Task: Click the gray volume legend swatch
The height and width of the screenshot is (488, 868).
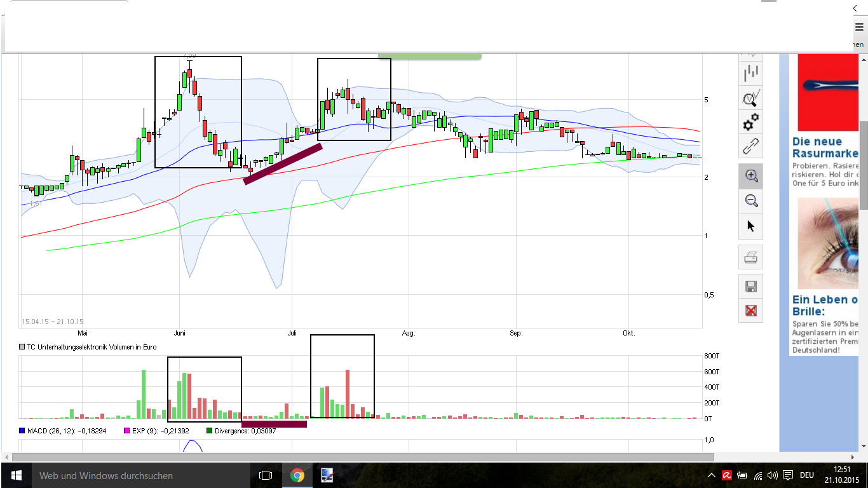Action: tap(22, 347)
